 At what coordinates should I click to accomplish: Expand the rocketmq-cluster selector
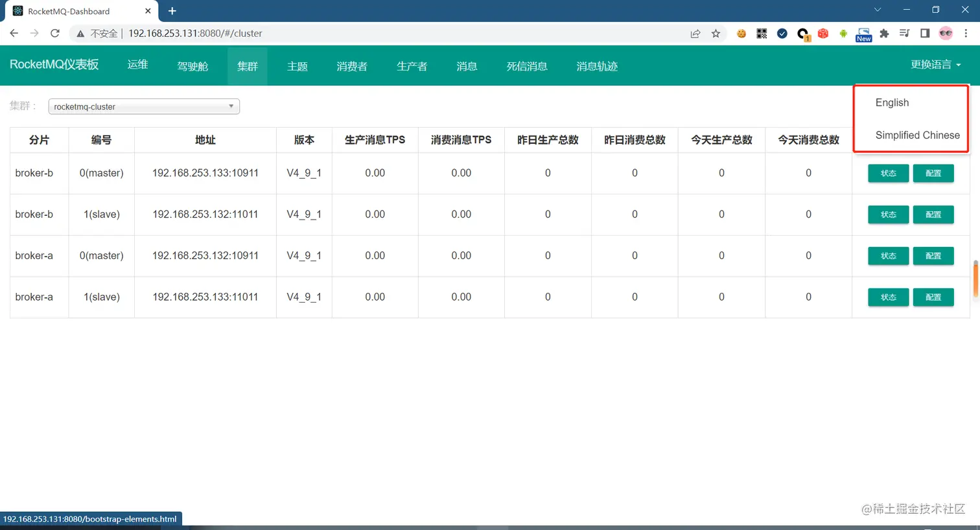coord(144,106)
